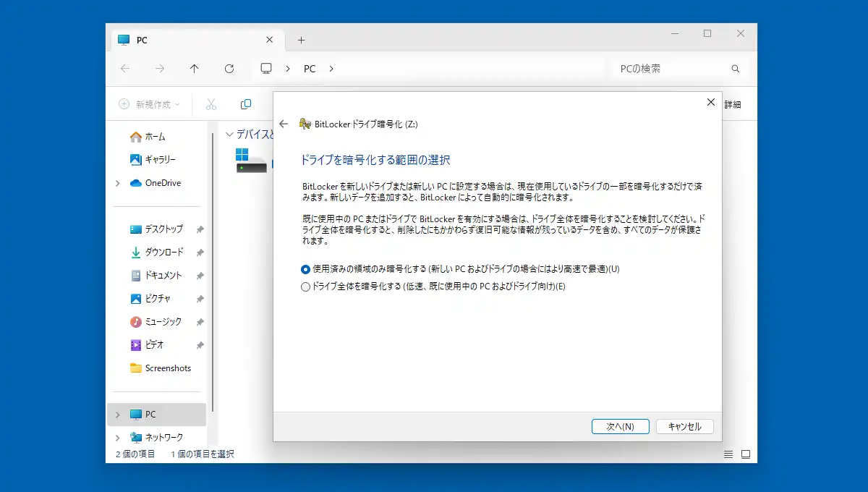Close the BitLocker dialog with X

coord(710,103)
